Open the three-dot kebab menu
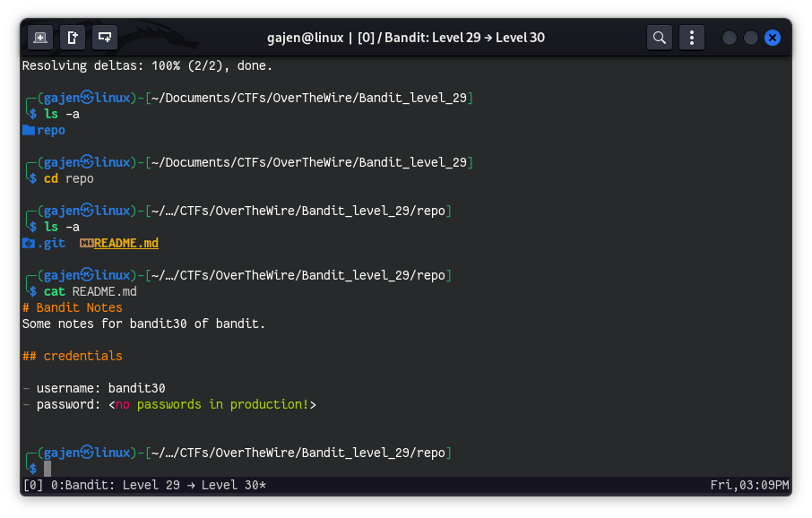The height and width of the screenshot is (518, 812). (x=691, y=38)
